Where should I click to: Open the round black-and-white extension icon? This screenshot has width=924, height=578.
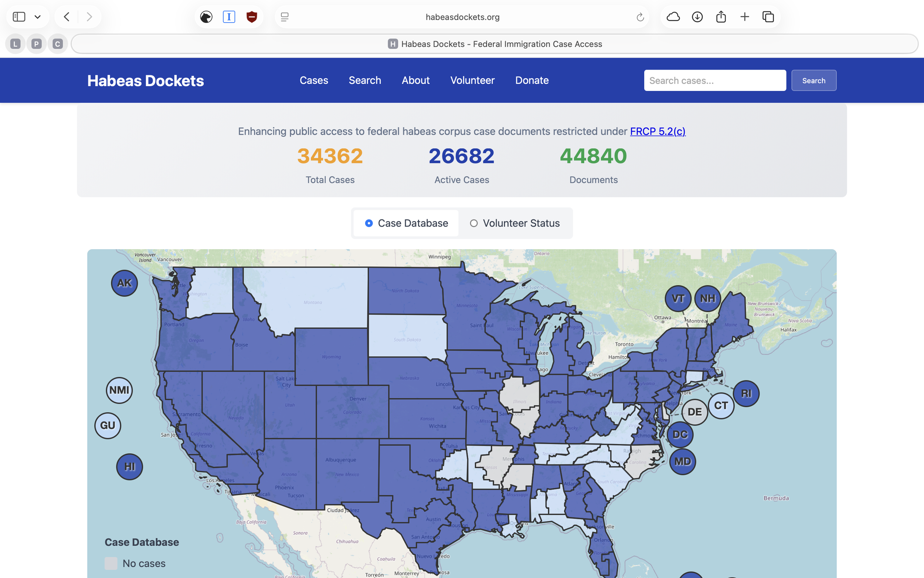tap(206, 17)
